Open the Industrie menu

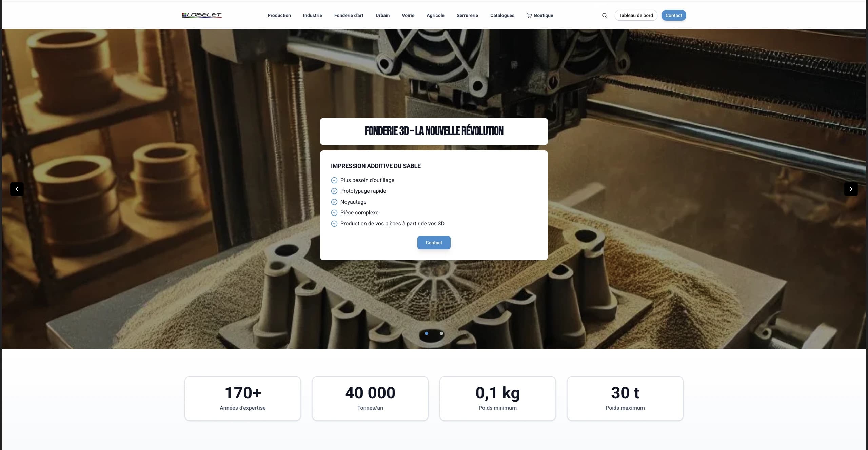coord(312,15)
